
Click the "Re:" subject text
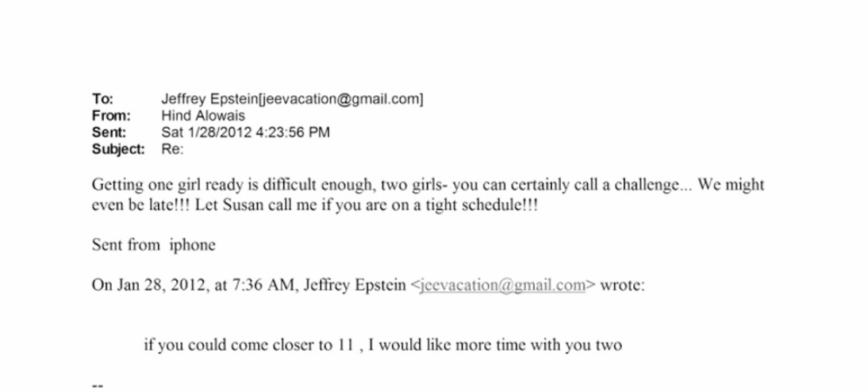click(x=172, y=149)
